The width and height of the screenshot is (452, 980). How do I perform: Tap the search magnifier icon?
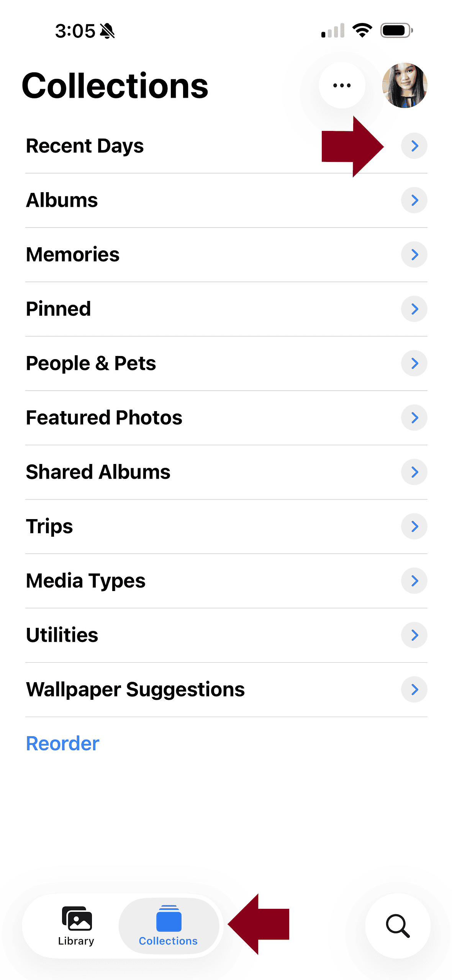tap(398, 926)
